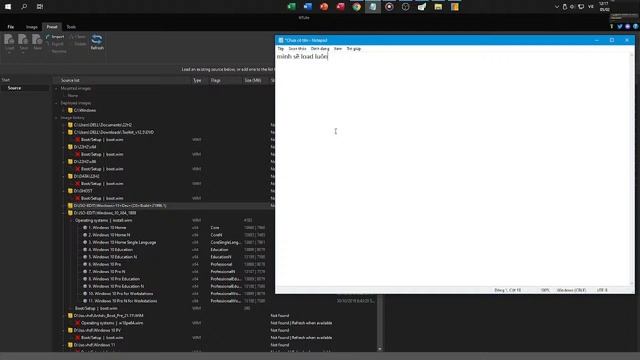The height and width of the screenshot is (360, 640).
Task: Collapse the ISO-EDIT Windows_10_X64_1809 node
Action: 63,213
